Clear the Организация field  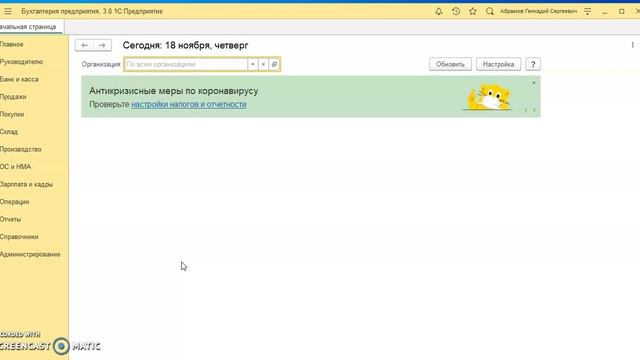(x=263, y=64)
